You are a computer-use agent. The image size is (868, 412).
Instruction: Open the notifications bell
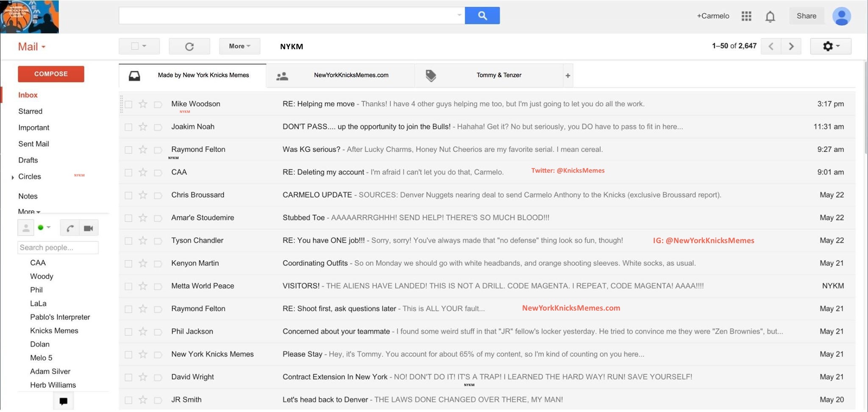tap(770, 17)
